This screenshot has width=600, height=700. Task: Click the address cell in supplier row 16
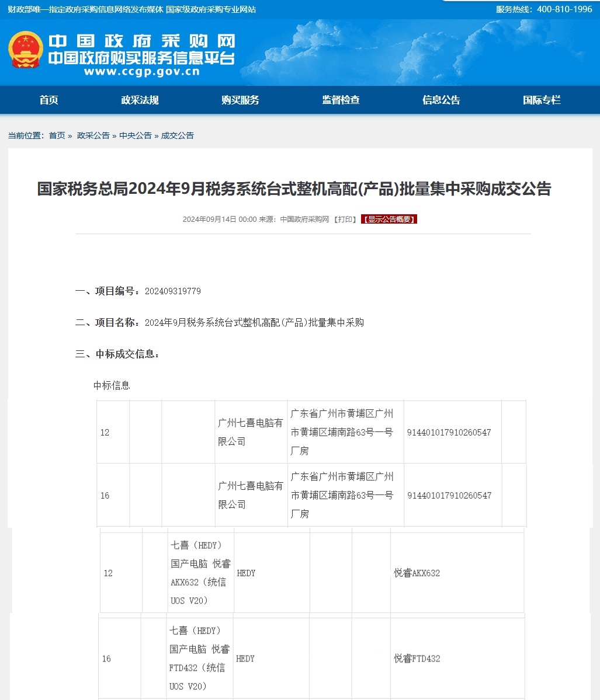click(346, 495)
